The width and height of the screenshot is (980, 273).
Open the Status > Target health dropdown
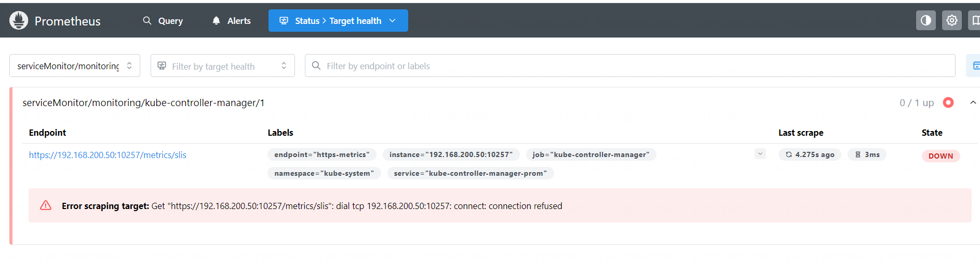(338, 21)
